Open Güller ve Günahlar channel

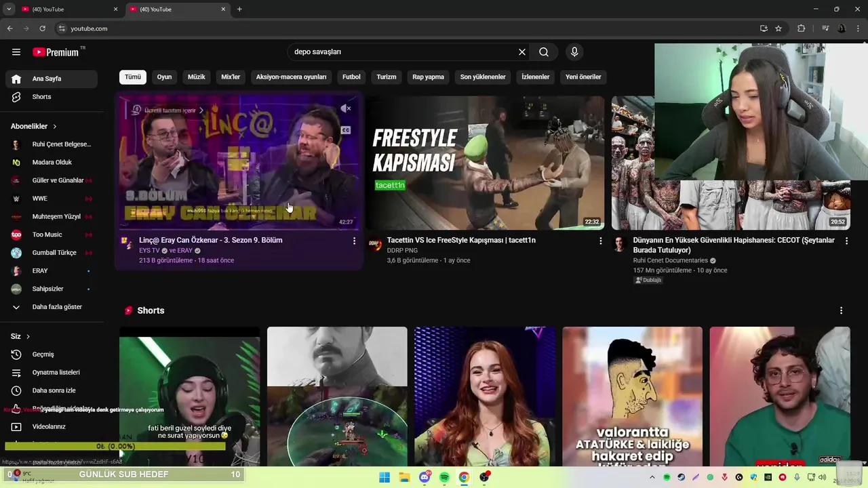click(52, 180)
